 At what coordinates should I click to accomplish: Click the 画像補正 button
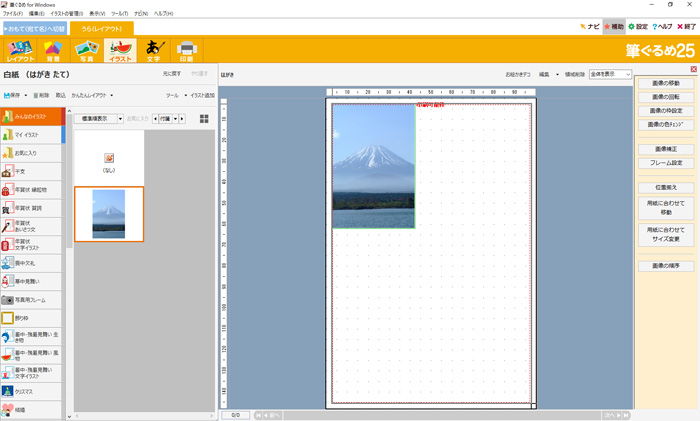[x=666, y=149]
